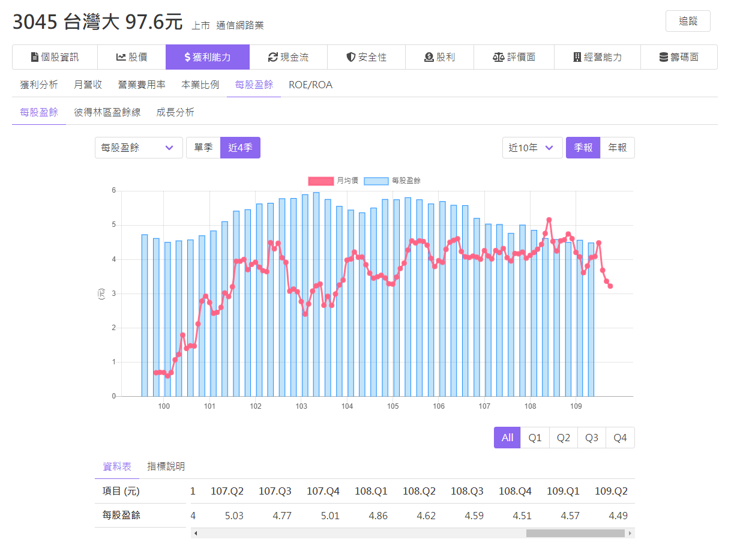The width and height of the screenshot is (734, 560).
Task: Go to 每股盈餘 sub-menu beside ROE/ROA
Action: [254, 85]
